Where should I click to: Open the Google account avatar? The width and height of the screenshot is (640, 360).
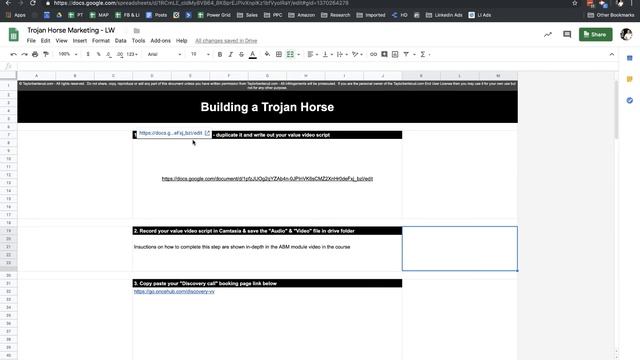click(x=626, y=35)
